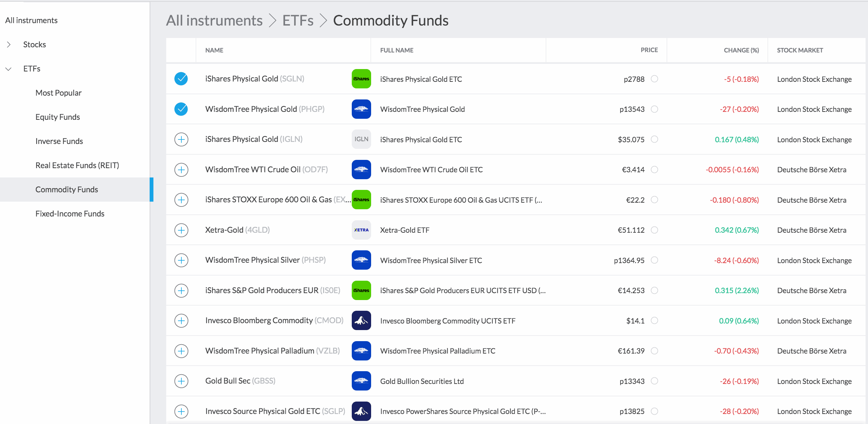
Task: Click the 0.09 (0.64%) change value
Action: (739, 321)
